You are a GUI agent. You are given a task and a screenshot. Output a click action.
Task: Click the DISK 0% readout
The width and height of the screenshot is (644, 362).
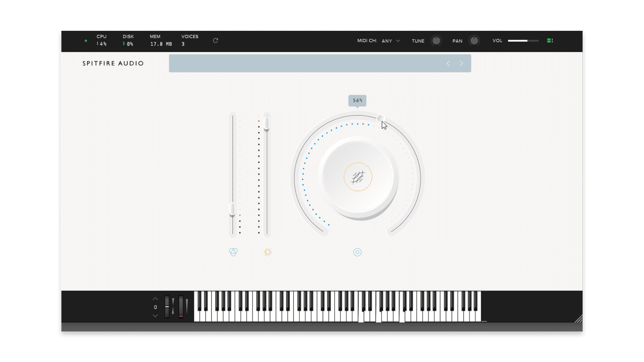coord(128,40)
